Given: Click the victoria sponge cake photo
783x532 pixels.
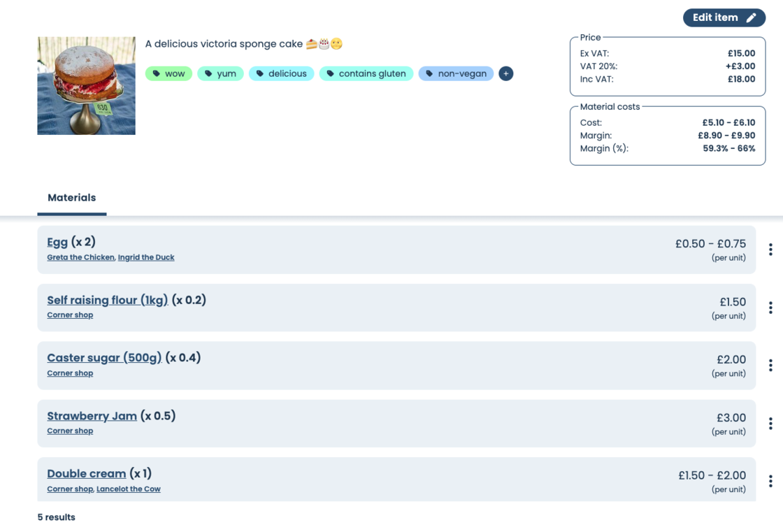Looking at the screenshot, I should point(86,85).
